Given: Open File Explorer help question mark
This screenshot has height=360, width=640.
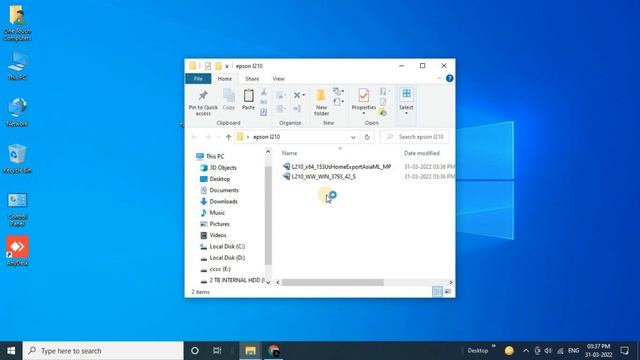Looking at the screenshot, I should click(449, 78).
